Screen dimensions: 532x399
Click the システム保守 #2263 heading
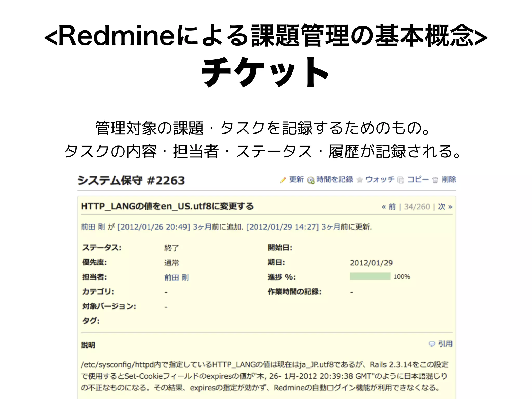tap(131, 180)
